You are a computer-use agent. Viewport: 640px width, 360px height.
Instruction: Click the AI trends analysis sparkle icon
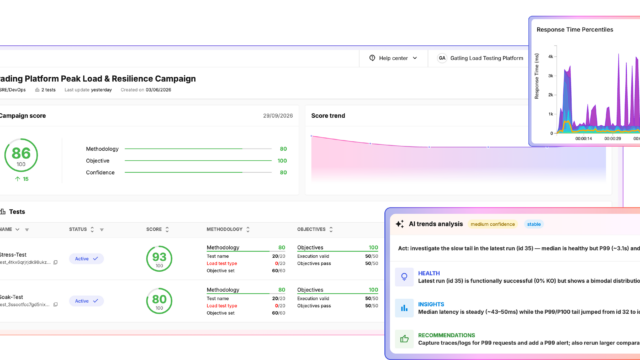(400, 224)
